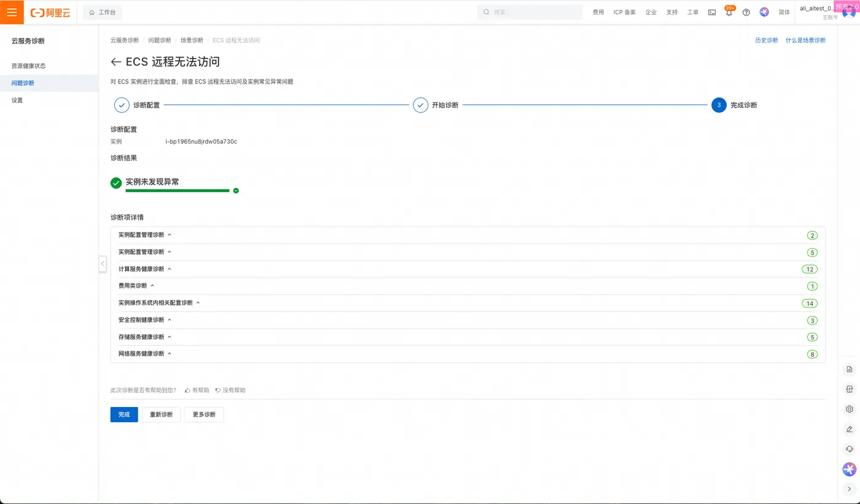Expand the 计算服务健康诊断 section
This screenshot has height=504, width=860.
pos(467,269)
